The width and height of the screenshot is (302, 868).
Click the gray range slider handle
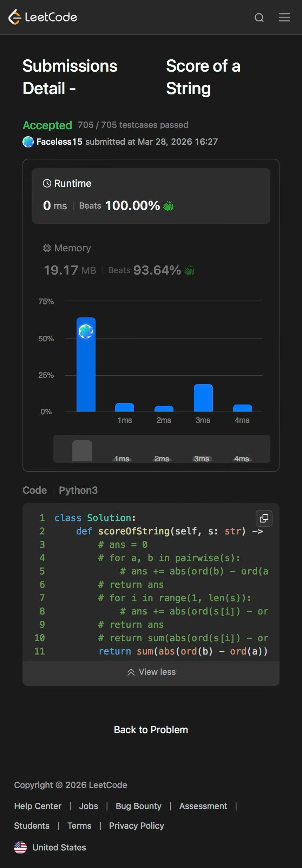coord(82,451)
